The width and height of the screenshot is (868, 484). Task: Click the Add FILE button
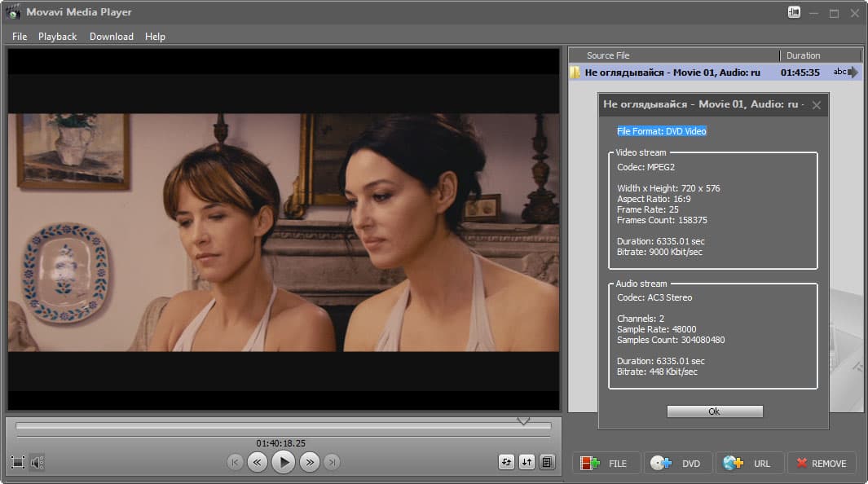606,463
